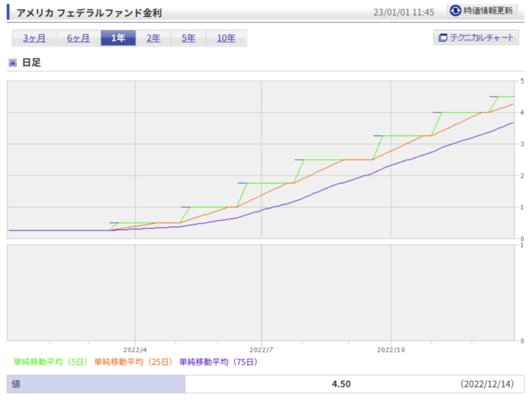Click the 2022/10 axis label

coord(391,349)
